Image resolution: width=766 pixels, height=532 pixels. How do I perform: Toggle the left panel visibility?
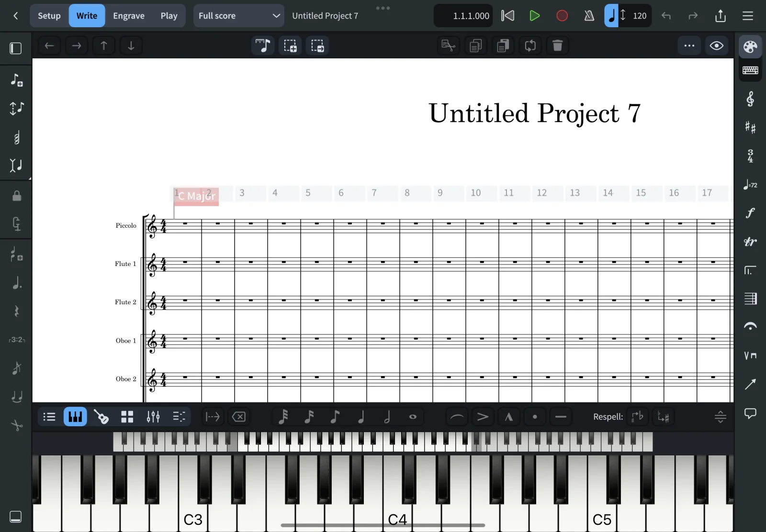(16, 48)
